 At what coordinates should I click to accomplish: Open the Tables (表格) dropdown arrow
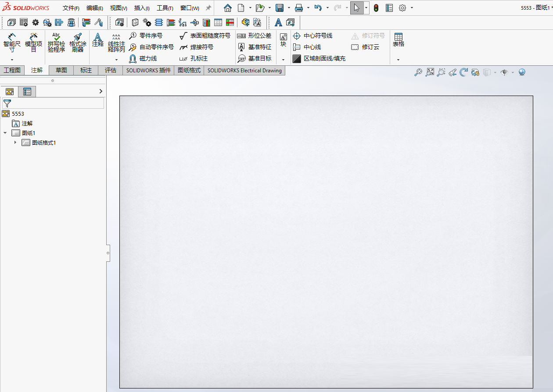[398, 60]
